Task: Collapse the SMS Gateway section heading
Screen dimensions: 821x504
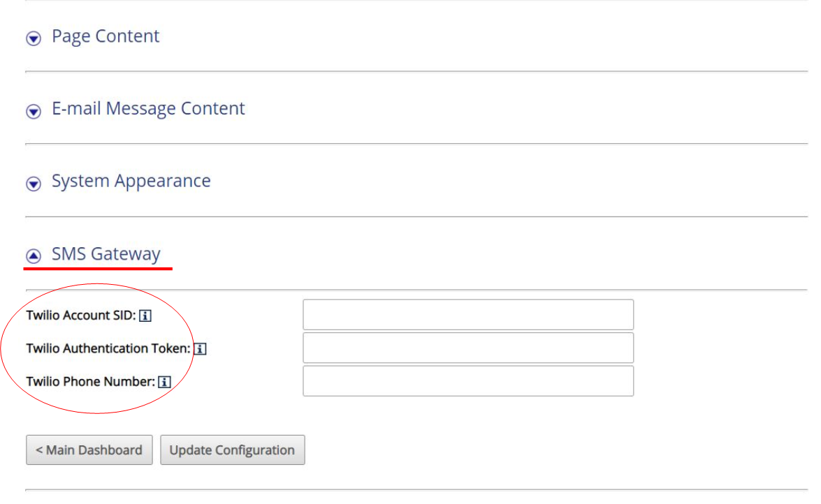Action: tap(106, 254)
